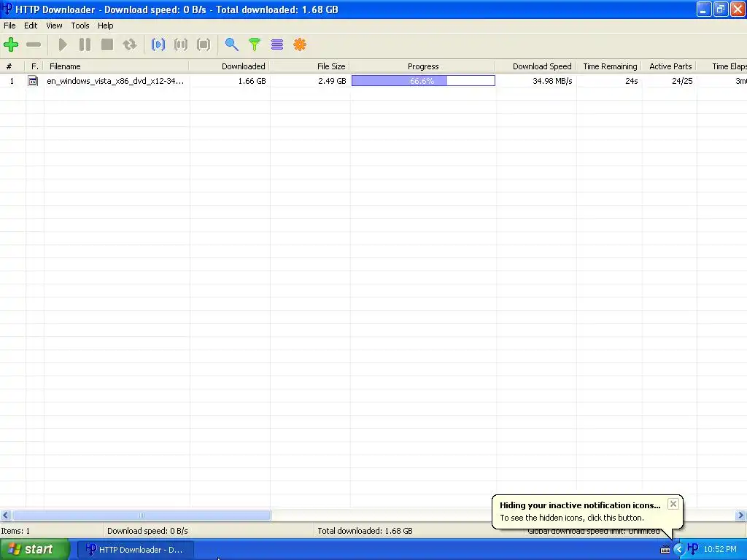This screenshot has height=560, width=747.
Task: Click the horizontal scrollbar thumb
Action: (142, 516)
